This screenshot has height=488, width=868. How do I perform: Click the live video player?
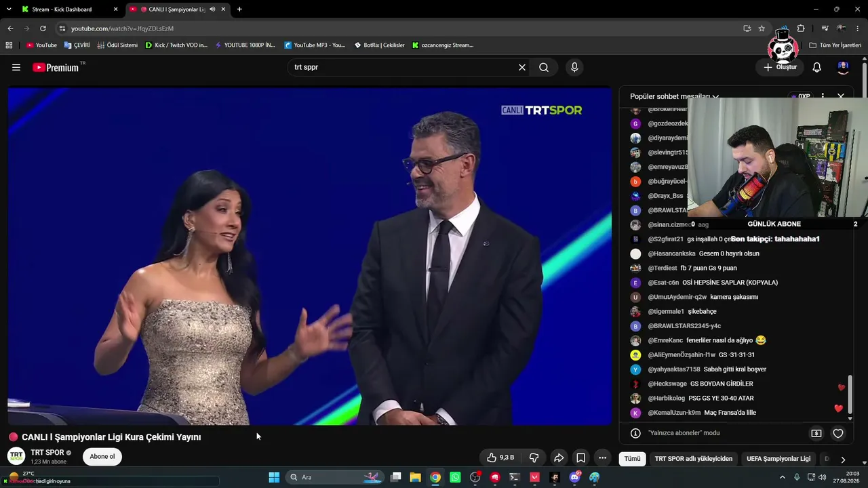[x=310, y=256]
